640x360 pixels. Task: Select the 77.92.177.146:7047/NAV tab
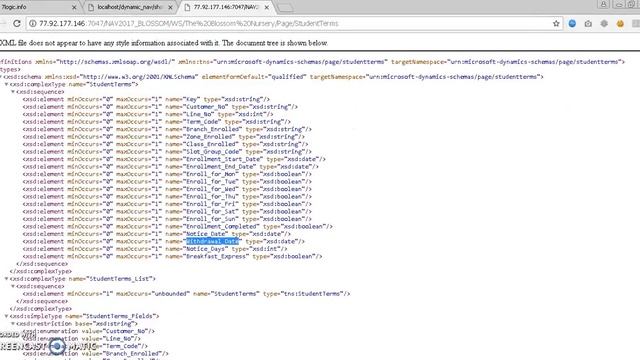click(x=227, y=7)
